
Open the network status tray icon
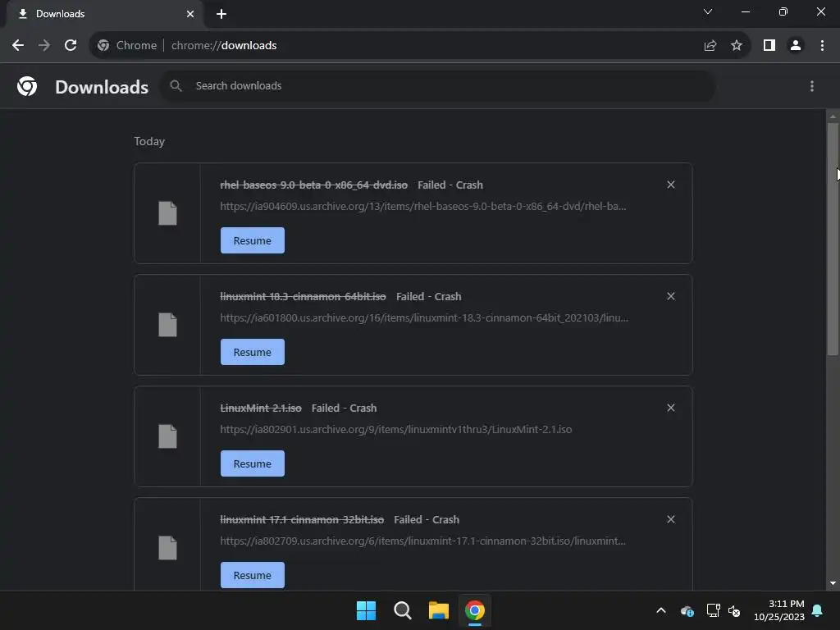tap(713, 610)
